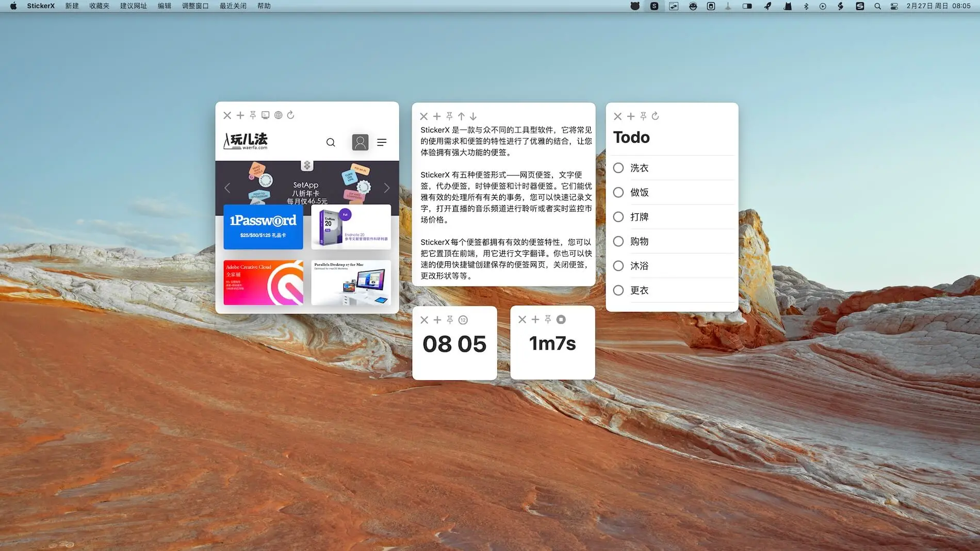Viewport: 980px width, 551px height.
Task: Click the Todo title text
Action: 631,138
